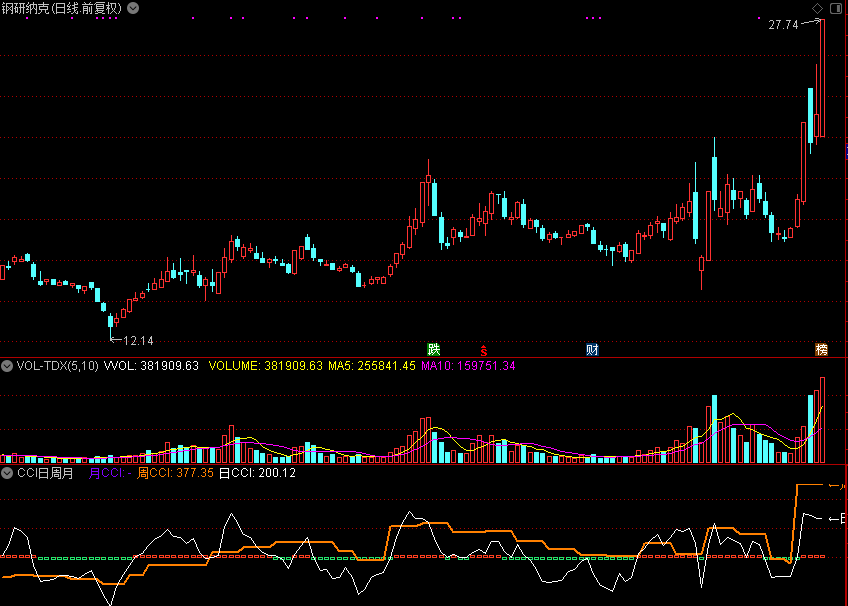Open the orange 榜 ranking marker

(822, 349)
